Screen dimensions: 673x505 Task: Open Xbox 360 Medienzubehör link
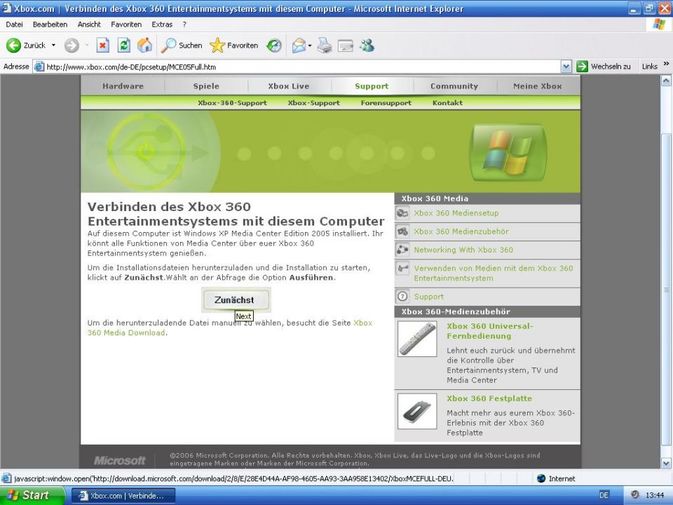(x=461, y=231)
